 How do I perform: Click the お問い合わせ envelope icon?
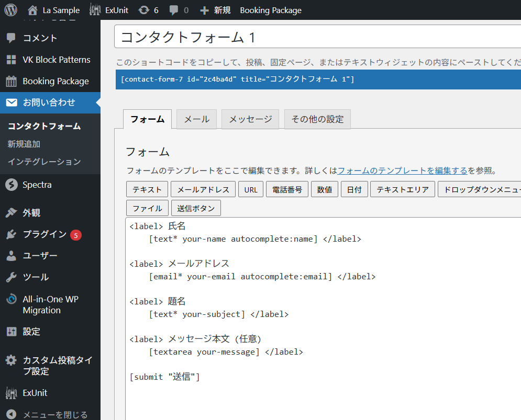pos(12,103)
